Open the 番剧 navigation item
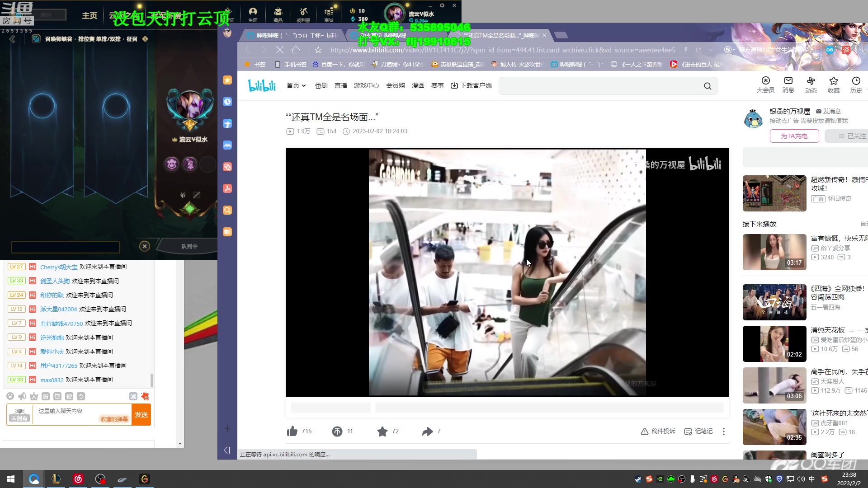The width and height of the screenshot is (868, 488). coord(321,85)
